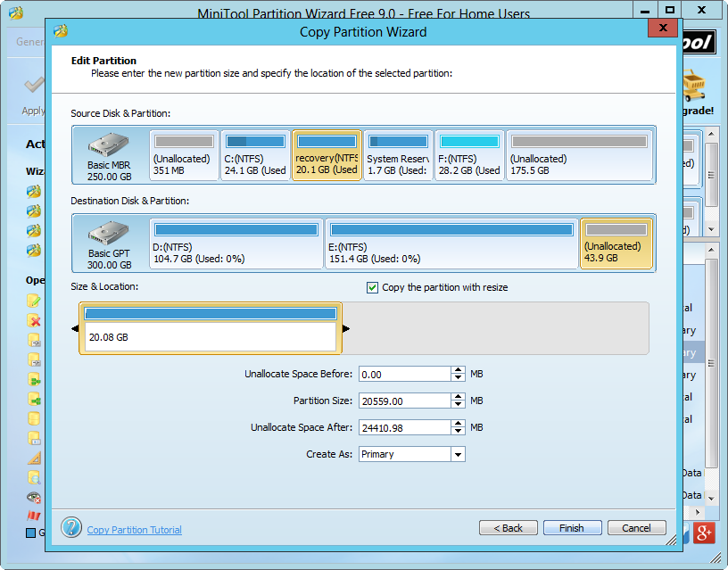This screenshot has width=728, height=570.
Task: Click the Partition Size input field
Action: tap(404, 401)
